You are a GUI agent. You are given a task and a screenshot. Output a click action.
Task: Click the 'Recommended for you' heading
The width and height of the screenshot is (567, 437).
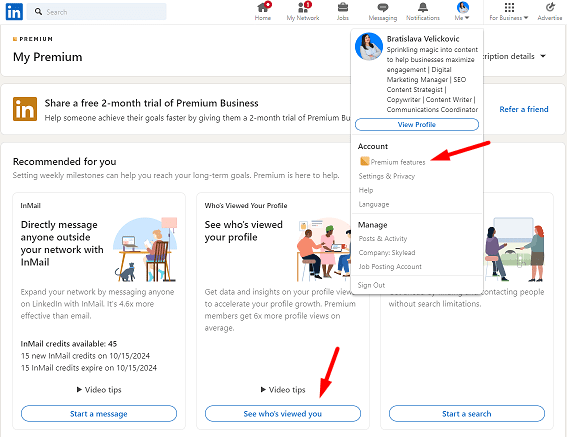(65, 161)
